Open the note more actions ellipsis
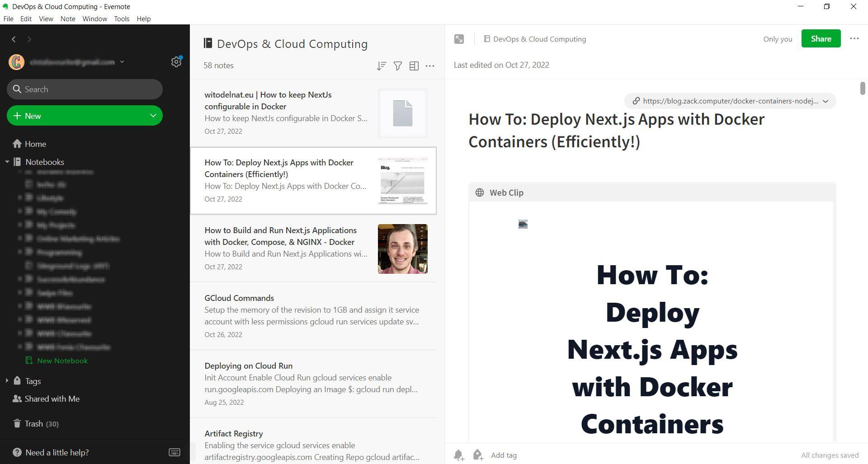The width and height of the screenshot is (868, 464). (x=854, y=38)
